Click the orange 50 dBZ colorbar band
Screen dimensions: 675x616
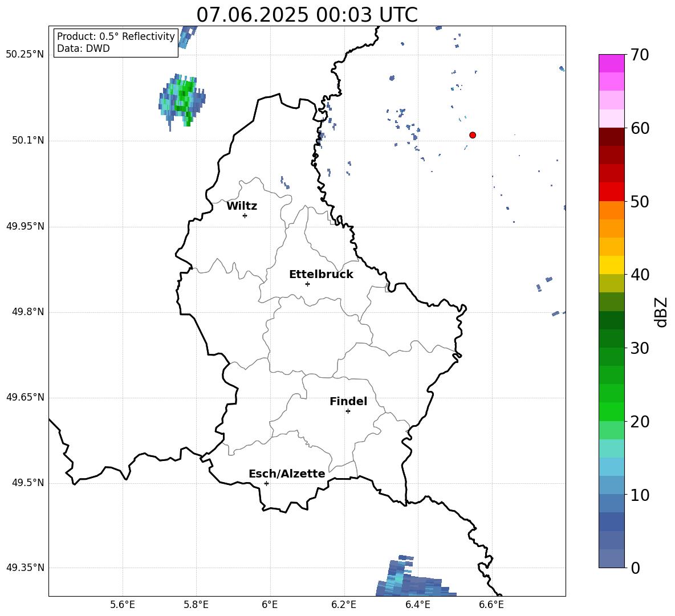611,210
